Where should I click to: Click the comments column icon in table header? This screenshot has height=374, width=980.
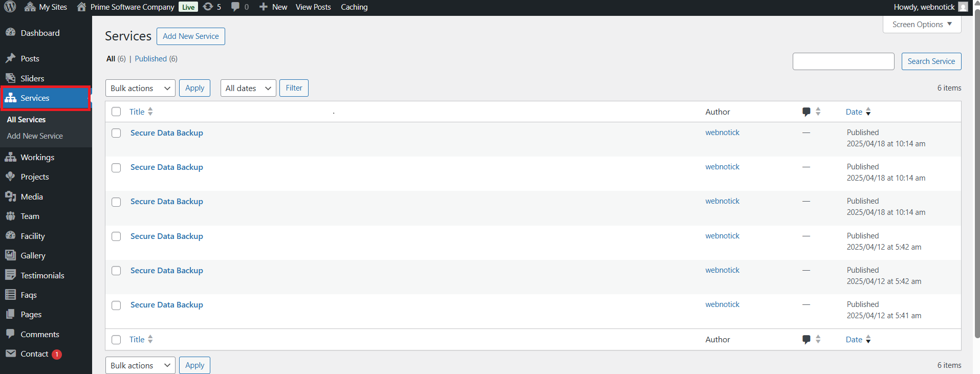[807, 112]
